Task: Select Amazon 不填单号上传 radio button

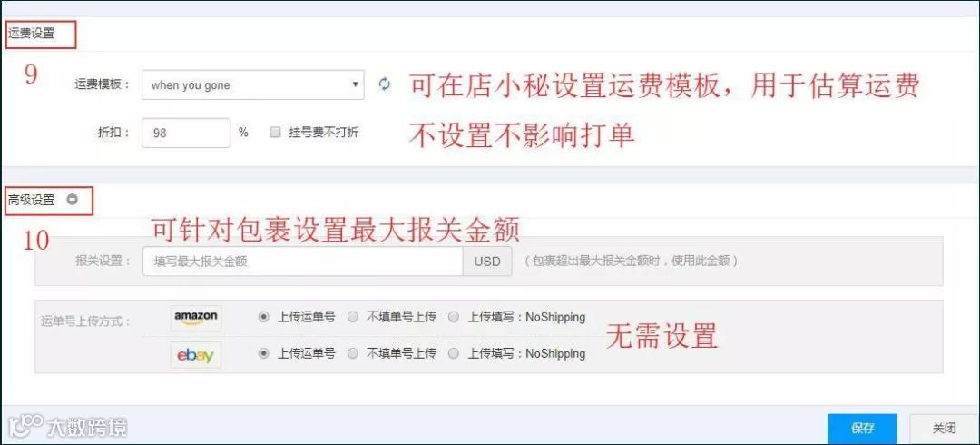Action: pos(353,317)
